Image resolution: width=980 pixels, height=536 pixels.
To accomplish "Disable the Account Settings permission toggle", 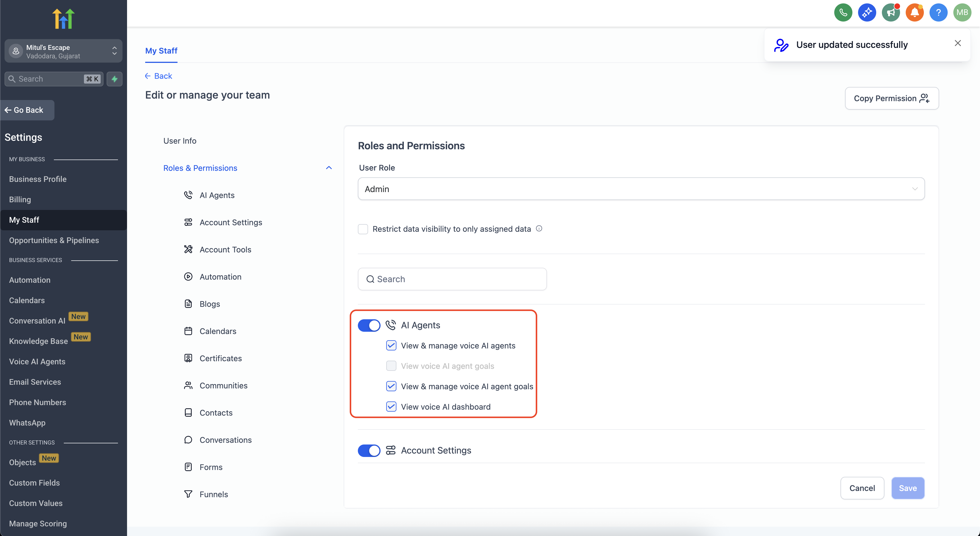I will (369, 450).
